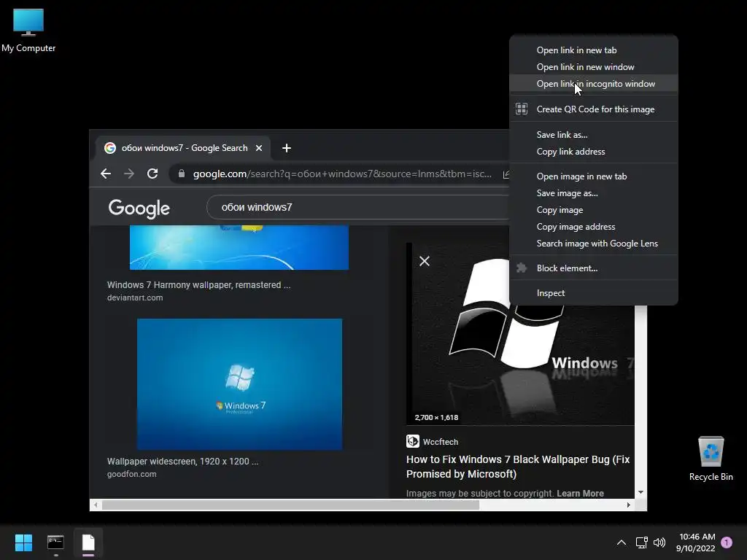The height and width of the screenshot is (560, 747).
Task: Go back with browser back arrow
Action: coord(106,174)
